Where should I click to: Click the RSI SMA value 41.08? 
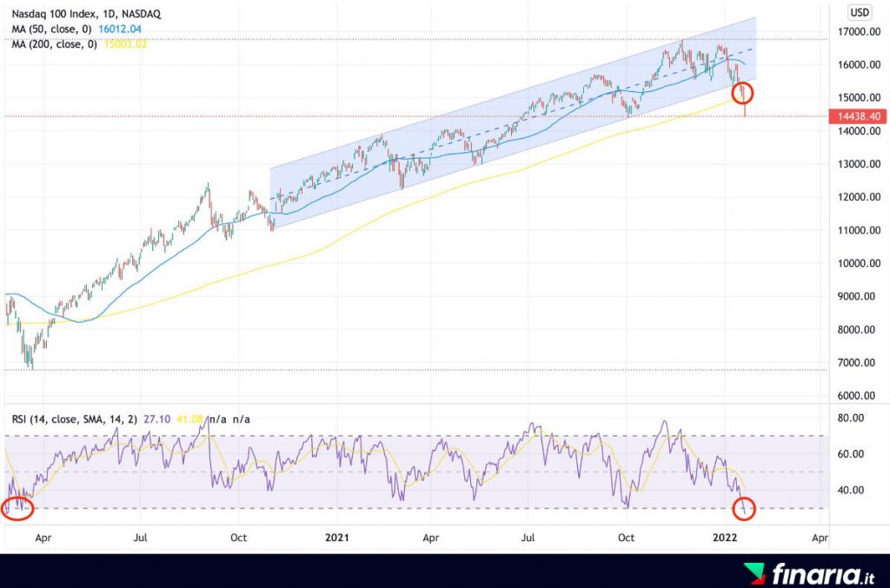[x=189, y=419]
